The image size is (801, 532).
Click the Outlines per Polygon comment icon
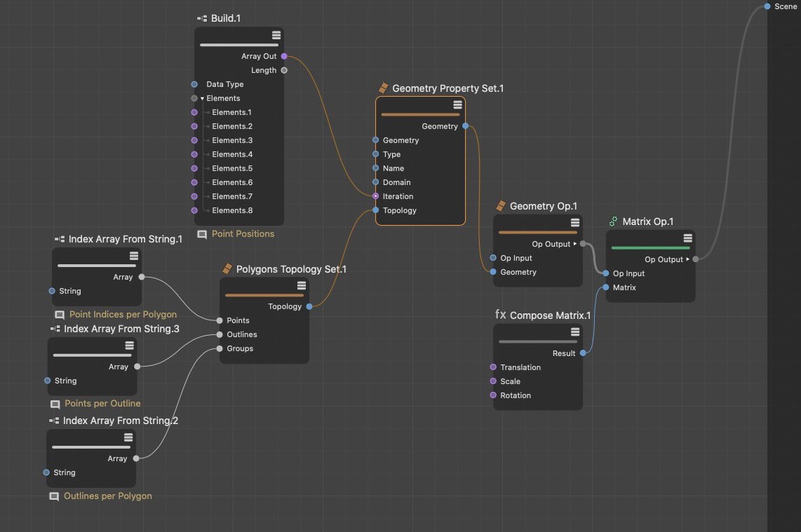click(x=54, y=496)
